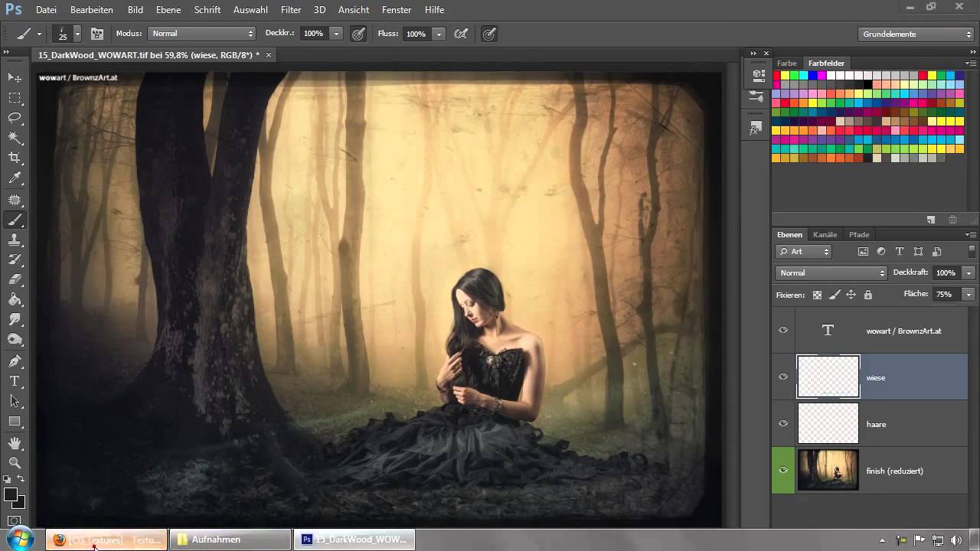Toggle lock transparent pixels
The width and height of the screenshot is (980, 551).
[817, 295]
